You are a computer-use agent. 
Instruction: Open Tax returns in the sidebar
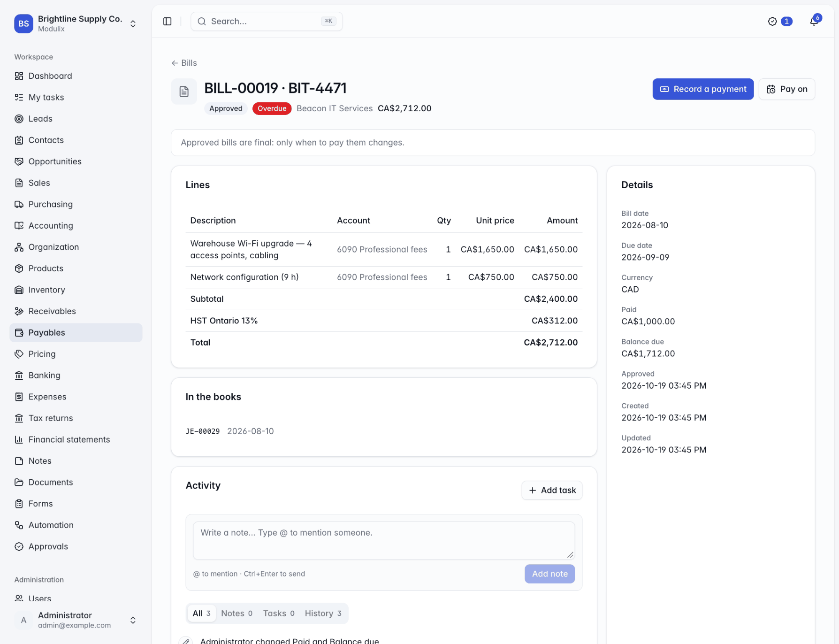click(x=76, y=418)
